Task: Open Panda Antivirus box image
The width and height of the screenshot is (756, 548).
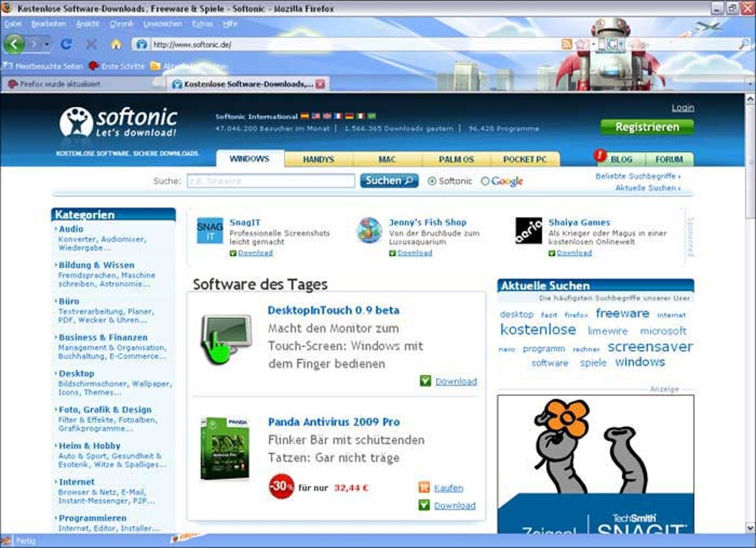Action: pyautogui.click(x=225, y=449)
